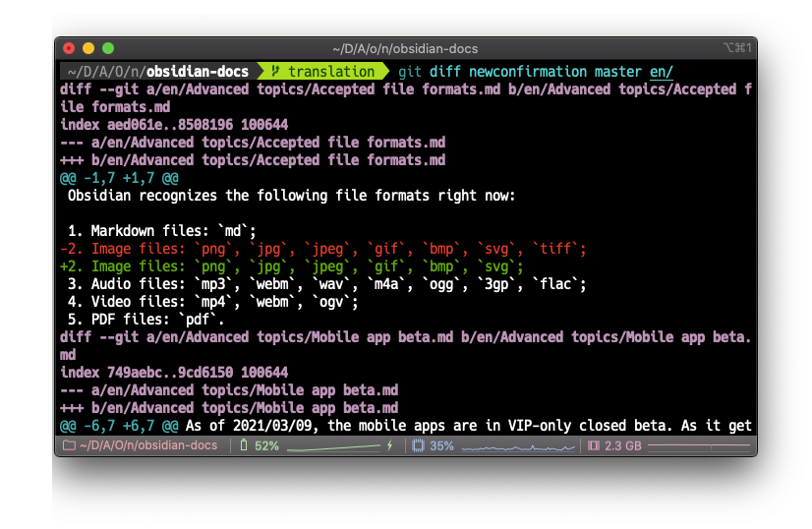The height and width of the screenshot is (529, 812).
Task: Click the git branch icon before translation
Action: (276, 71)
